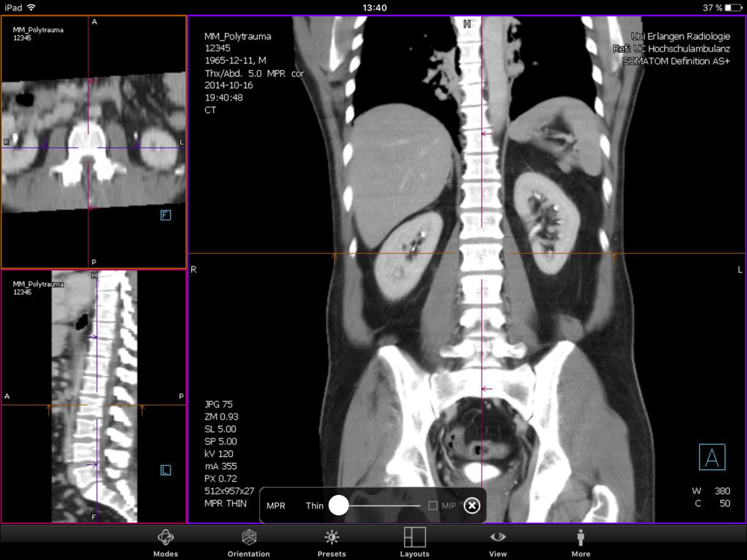Click the window width value 380
Viewport: 747px width, 560px height.
pyautogui.click(x=722, y=491)
